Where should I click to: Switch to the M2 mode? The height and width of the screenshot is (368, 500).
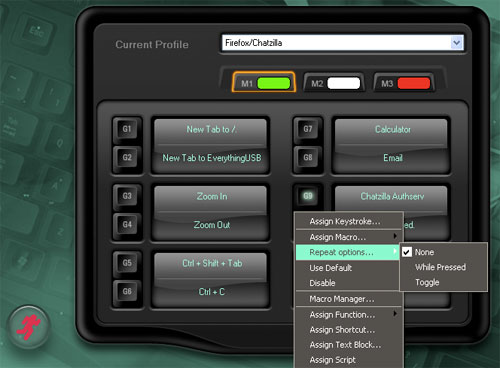click(334, 83)
